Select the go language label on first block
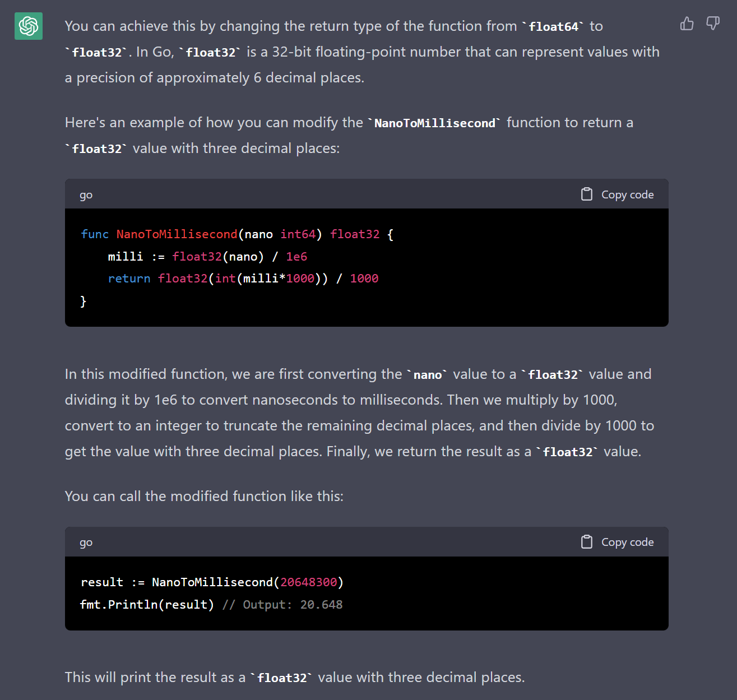 pyautogui.click(x=86, y=194)
